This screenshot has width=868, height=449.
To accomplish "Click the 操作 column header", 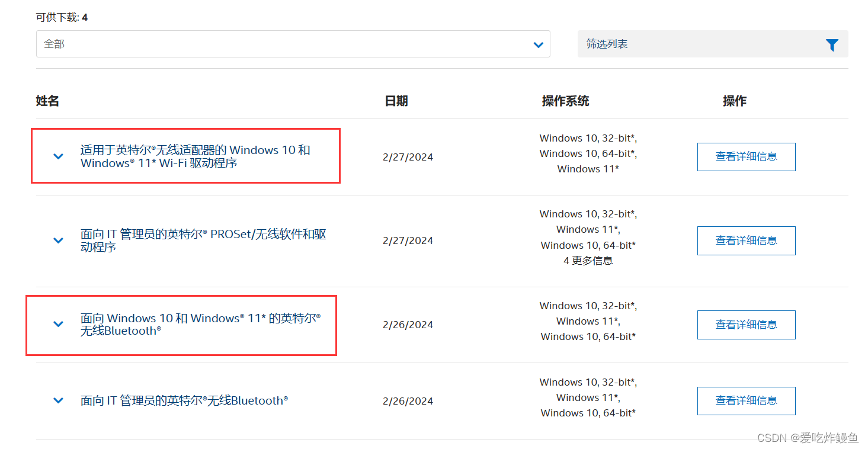I will (x=735, y=101).
